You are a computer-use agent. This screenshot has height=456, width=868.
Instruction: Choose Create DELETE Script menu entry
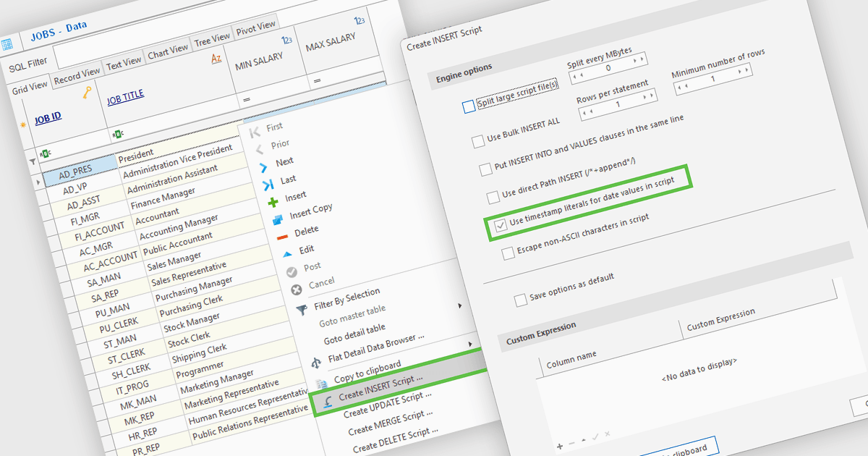tap(396, 442)
